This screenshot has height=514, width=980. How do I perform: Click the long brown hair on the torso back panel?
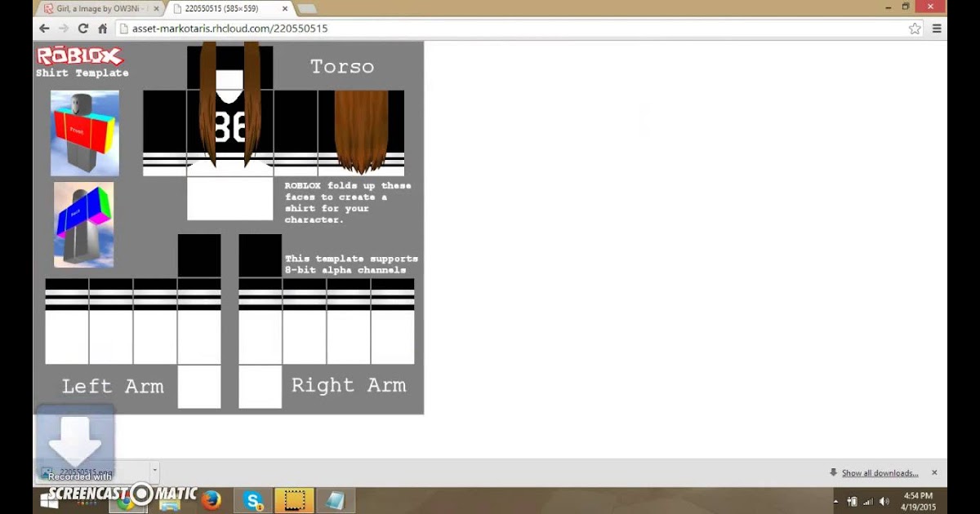click(361, 131)
